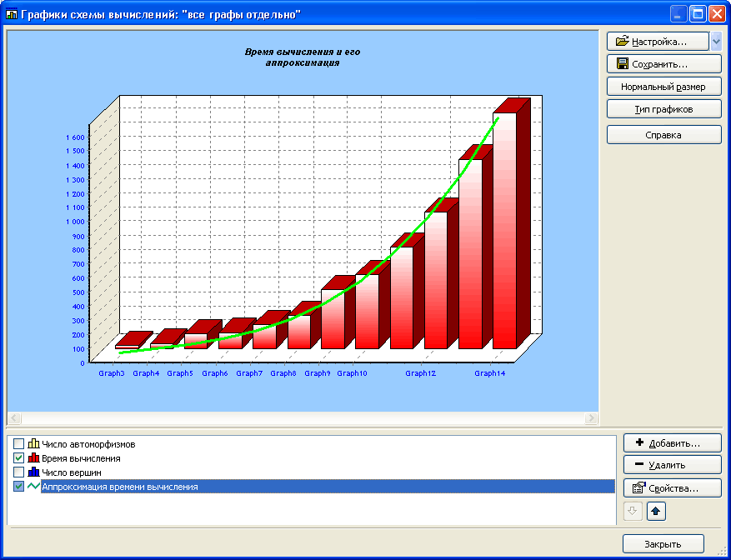Click the Сохранить save button

(663, 64)
